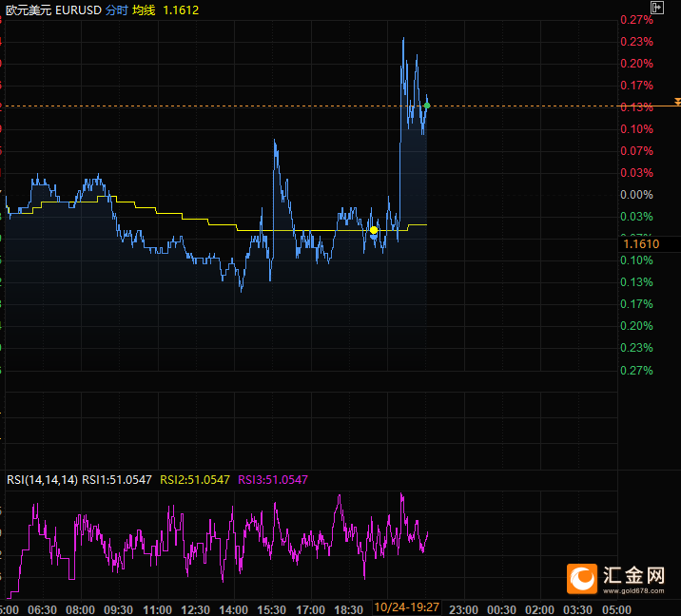The width and height of the screenshot is (681, 616).
Task: Click the exit panel icon at top right
Action: click(656, 8)
